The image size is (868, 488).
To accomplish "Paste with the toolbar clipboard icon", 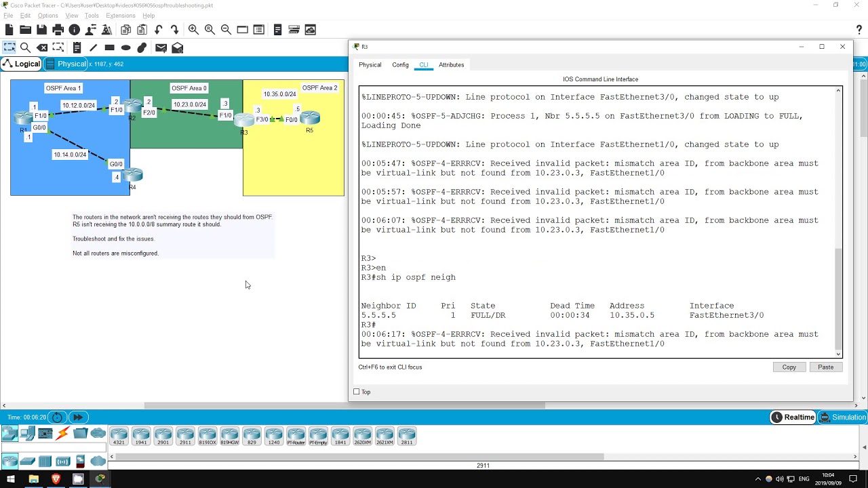I will (142, 30).
